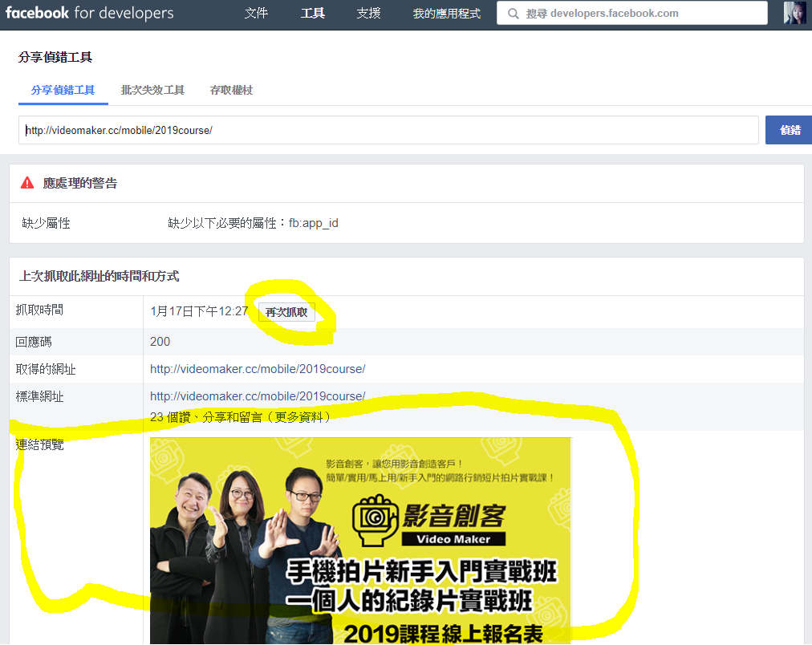Click the 取得的網址 row label
Image resolution: width=812 pixels, height=645 pixels.
[x=46, y=369]
